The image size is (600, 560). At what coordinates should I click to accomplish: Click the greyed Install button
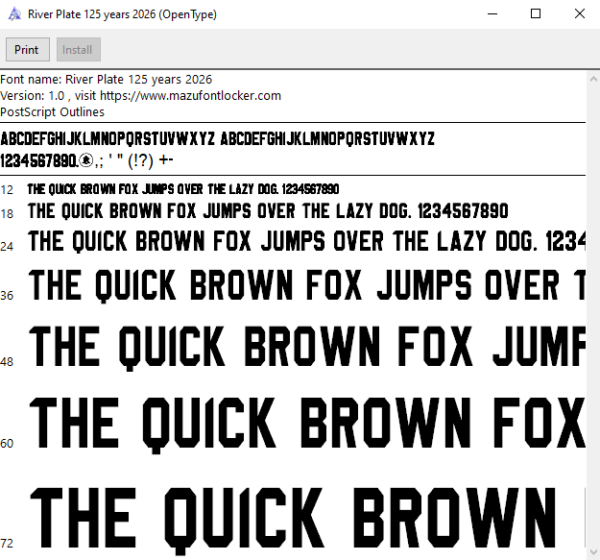tap(79, 49)
